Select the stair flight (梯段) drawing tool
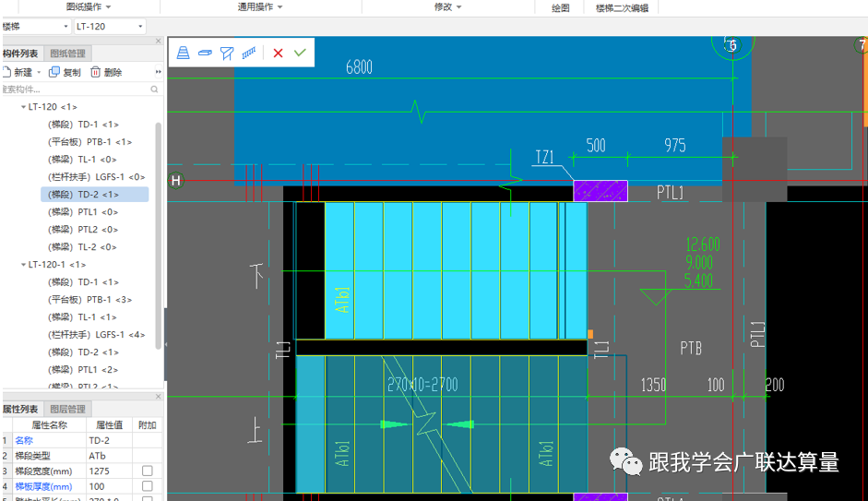 coord(184,53)
